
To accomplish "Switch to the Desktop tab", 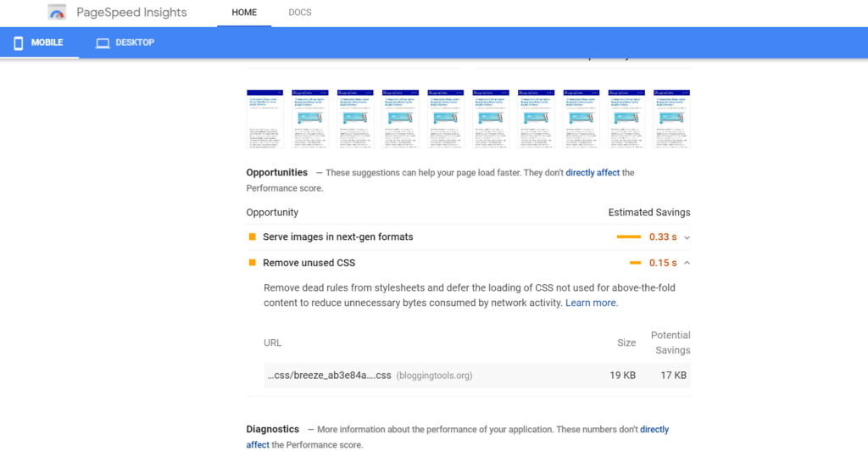I will coord(125,42).
